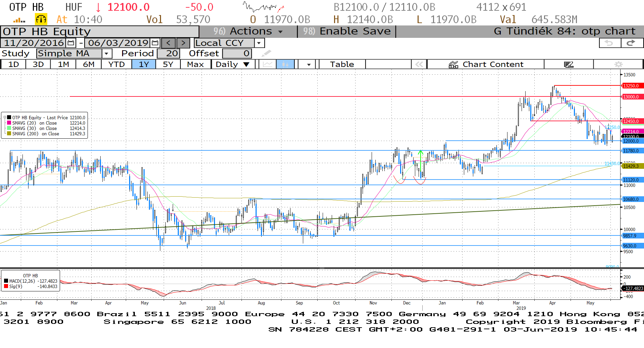This screenshot has height=348, width=644.
Task: Click the 11780.0 blue level label
Action: [633, 151]
